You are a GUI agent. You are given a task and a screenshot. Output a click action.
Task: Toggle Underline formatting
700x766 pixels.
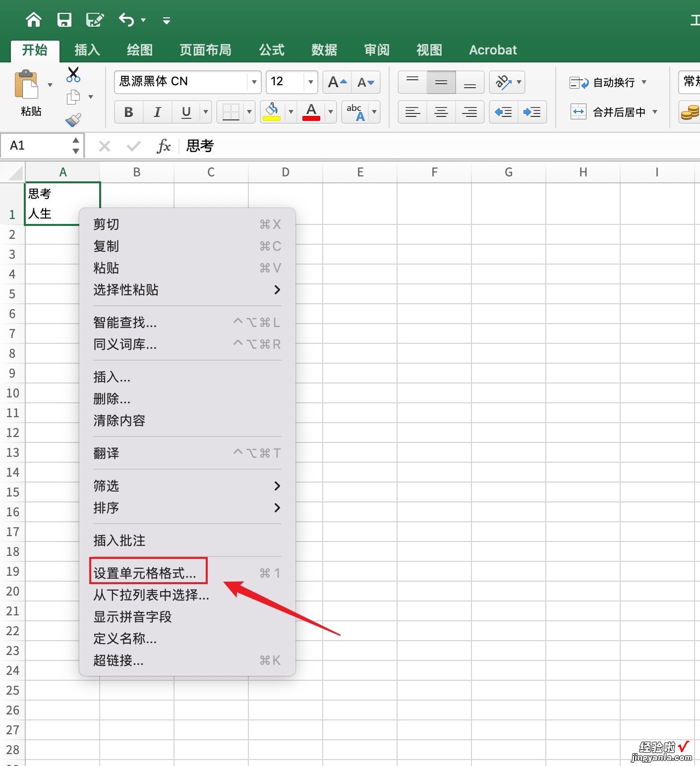[186, 112]
